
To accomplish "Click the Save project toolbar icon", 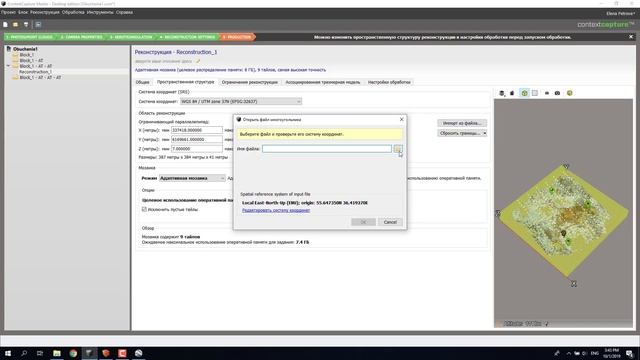I will point(26,24).
